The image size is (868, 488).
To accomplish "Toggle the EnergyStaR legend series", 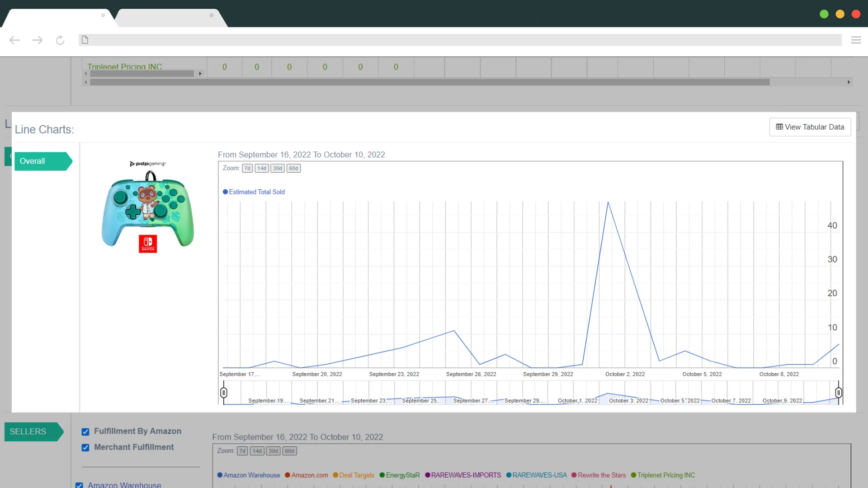I will [400, 475].
